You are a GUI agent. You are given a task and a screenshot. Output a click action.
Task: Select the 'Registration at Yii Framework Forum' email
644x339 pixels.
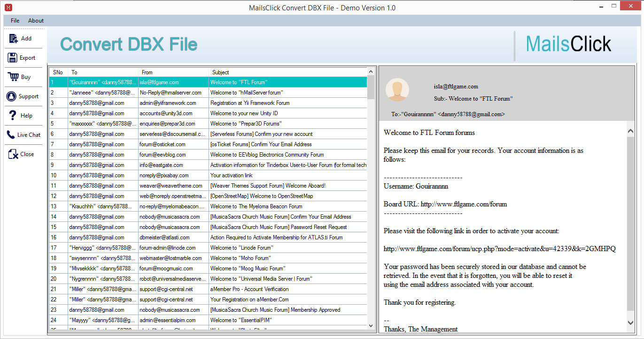click(x=208, y=103)
